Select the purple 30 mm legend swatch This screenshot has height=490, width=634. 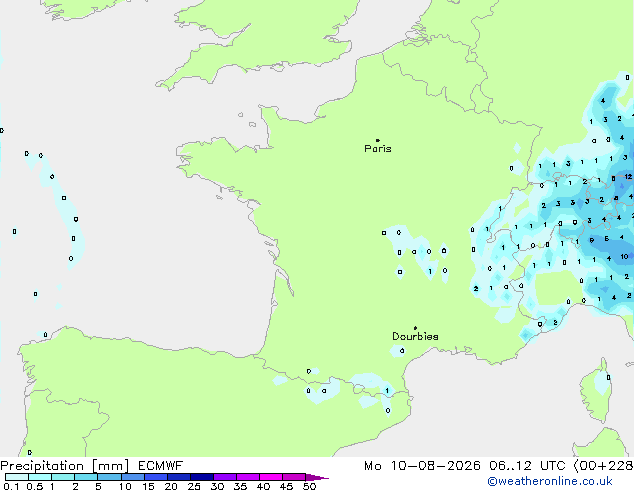[x=225, y=477]
